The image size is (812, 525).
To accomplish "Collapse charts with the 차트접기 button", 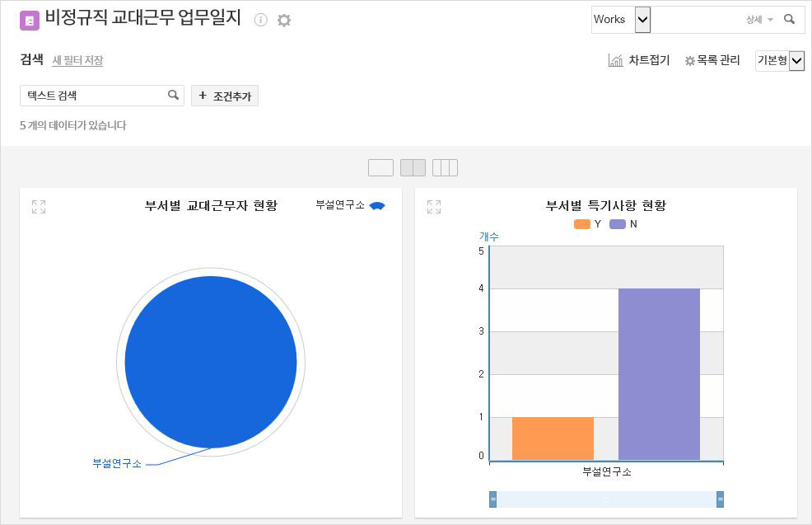I will point(639,60).
